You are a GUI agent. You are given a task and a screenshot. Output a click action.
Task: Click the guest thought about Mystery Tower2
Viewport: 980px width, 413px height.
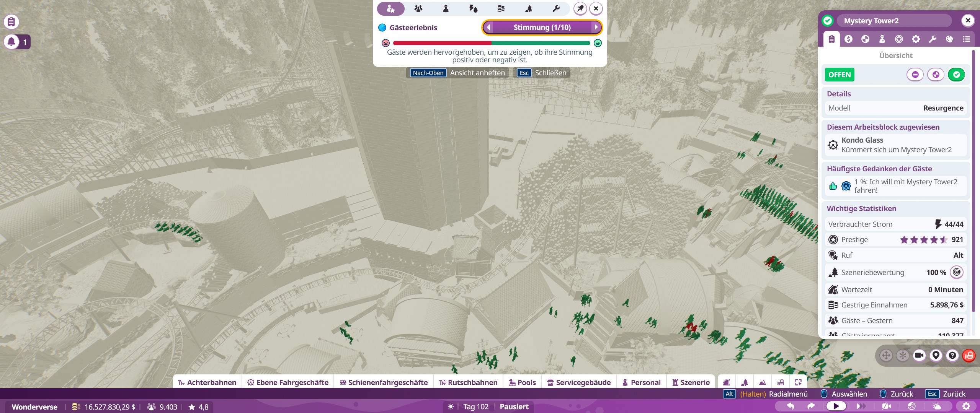pyautogui.click(x=896, y=186)
